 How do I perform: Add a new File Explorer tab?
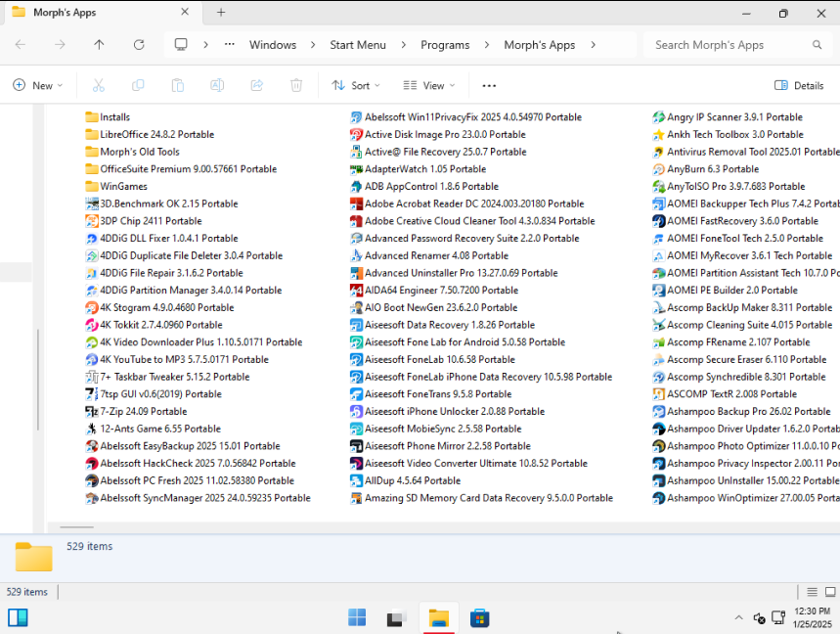coord(221,13)
